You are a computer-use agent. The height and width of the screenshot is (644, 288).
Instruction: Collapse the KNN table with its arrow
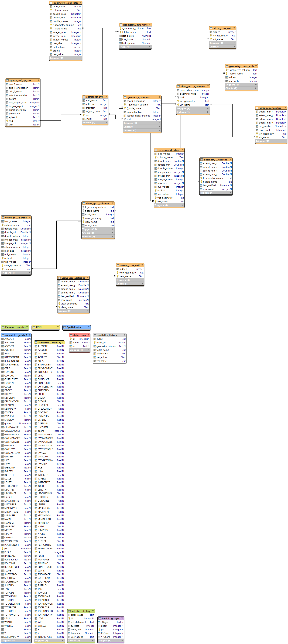(x=58, y=327)
